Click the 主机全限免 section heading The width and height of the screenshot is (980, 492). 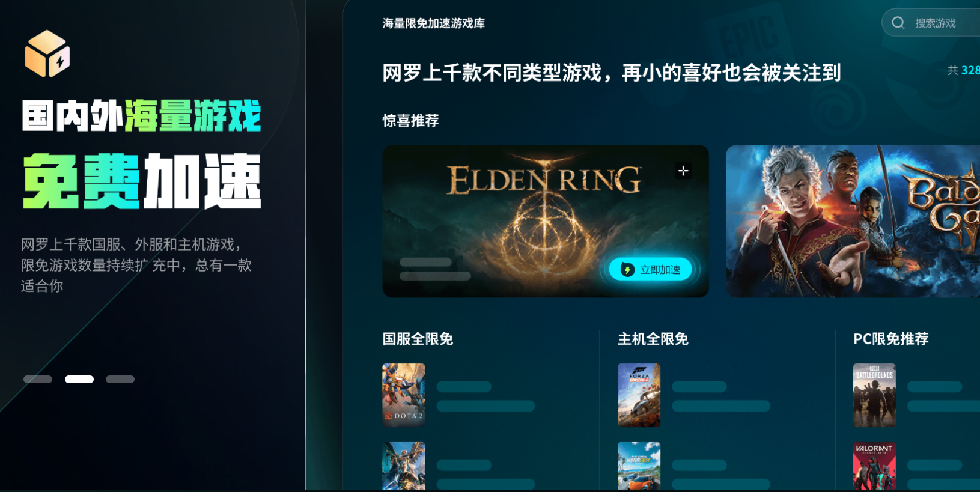click(653, 339)
